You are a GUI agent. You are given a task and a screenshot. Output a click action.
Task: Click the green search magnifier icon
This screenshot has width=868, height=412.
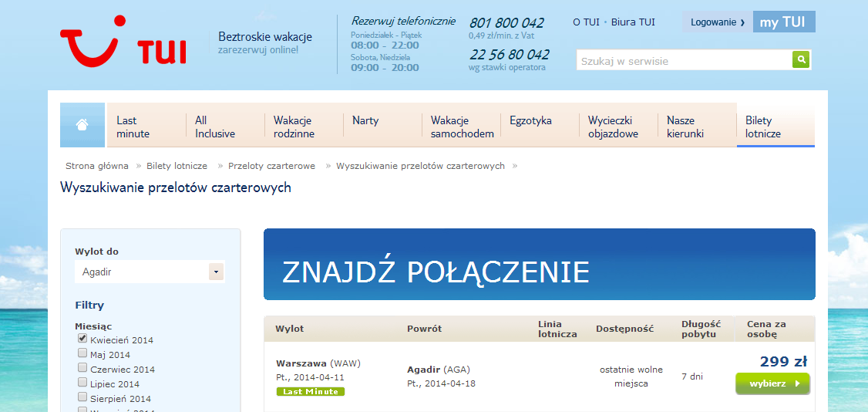(801, 59)
